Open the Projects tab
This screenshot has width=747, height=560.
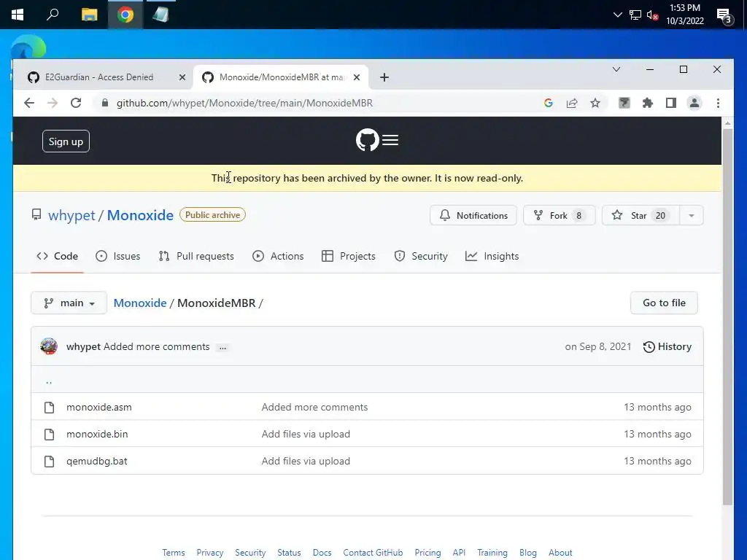pyautogui.click(x=349, y=256)
